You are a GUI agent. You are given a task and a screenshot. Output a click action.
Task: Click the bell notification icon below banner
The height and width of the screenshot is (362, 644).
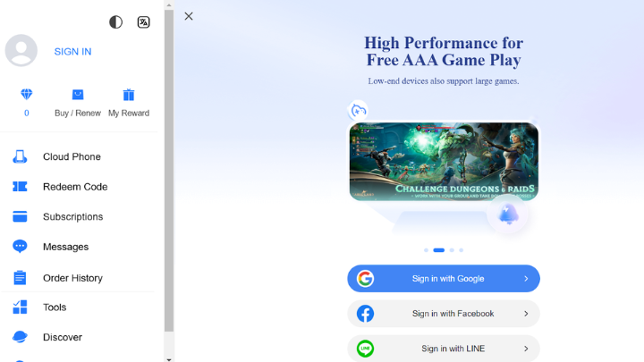tap(508, 215)
